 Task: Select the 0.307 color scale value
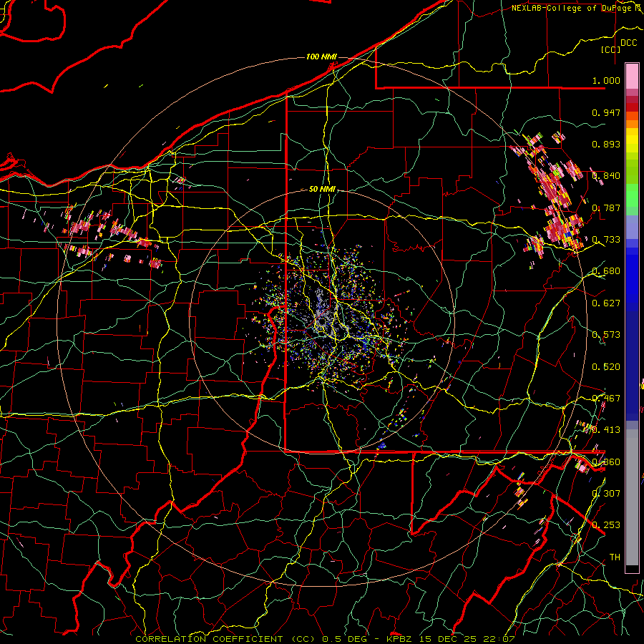coord(606,493)
